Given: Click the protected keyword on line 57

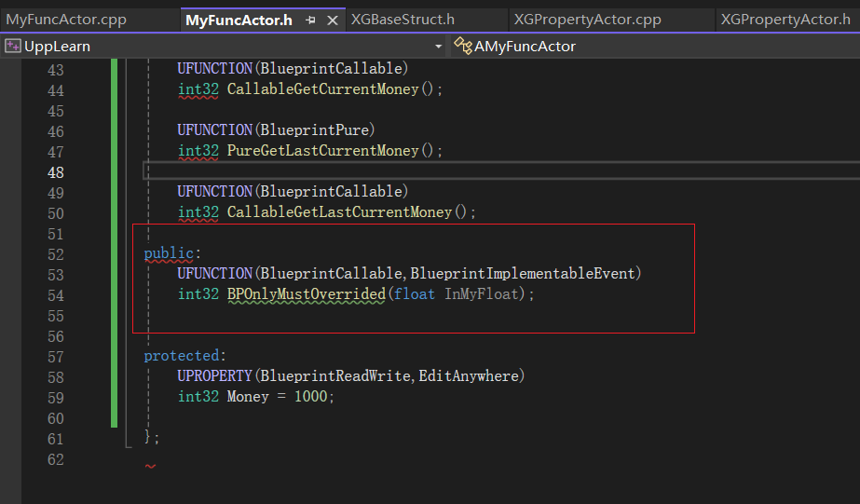Looking at the screenshot, I should pyautogui.click(x=182, y=355).
